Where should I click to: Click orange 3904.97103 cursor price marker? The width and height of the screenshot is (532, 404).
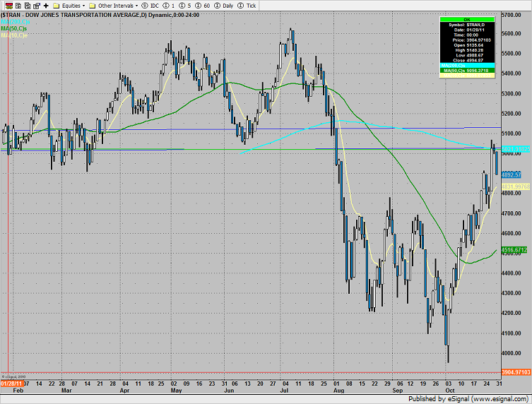click(x=516, y=372)
